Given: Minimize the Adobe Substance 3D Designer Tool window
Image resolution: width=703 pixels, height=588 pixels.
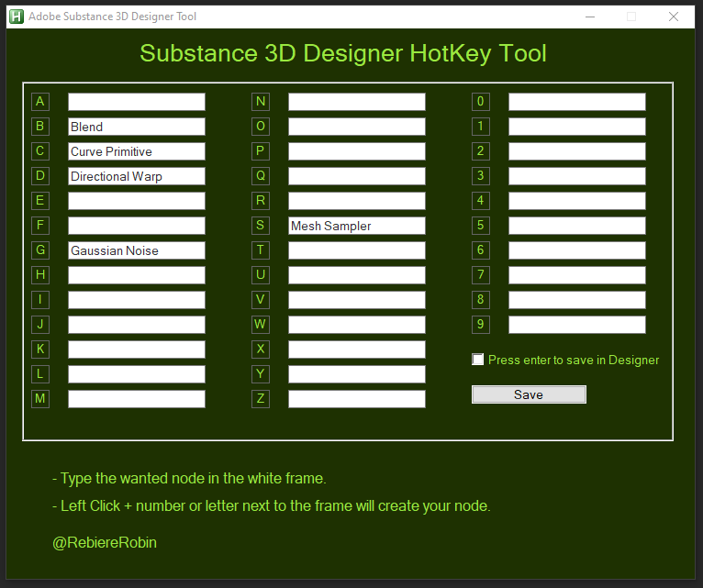Looking at the screenshot, I should coord(590,17).
